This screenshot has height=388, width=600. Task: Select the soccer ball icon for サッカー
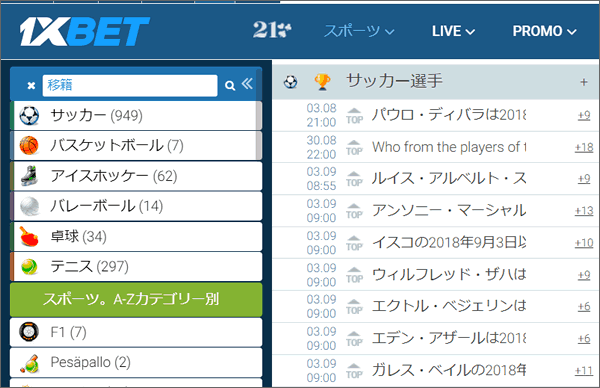click(x=29, y=115)
